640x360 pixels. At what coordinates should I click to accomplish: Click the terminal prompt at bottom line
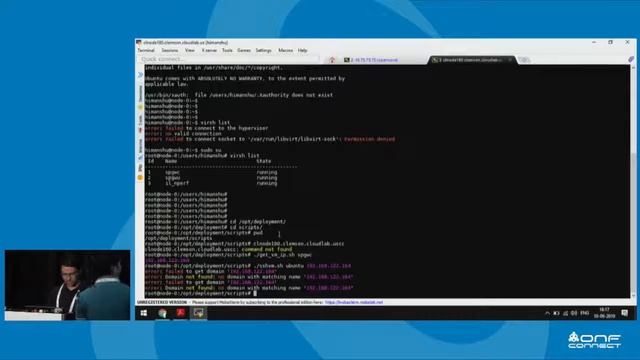coord(200,293)
